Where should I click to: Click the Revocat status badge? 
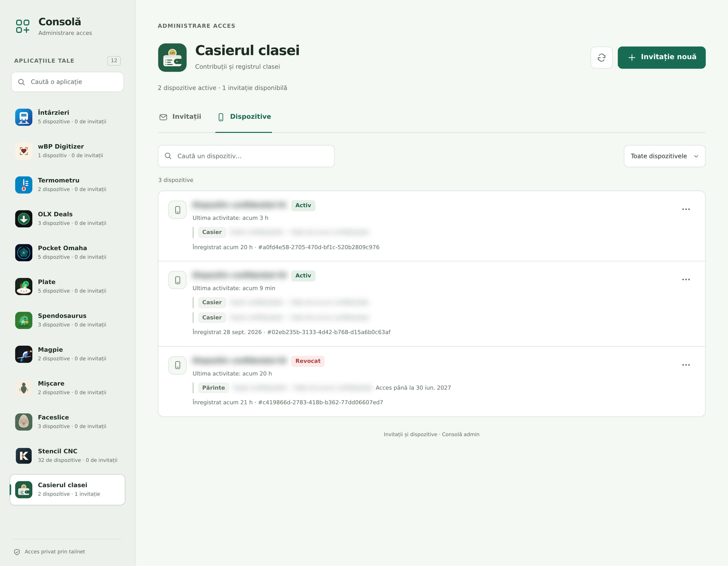(308, 361)
